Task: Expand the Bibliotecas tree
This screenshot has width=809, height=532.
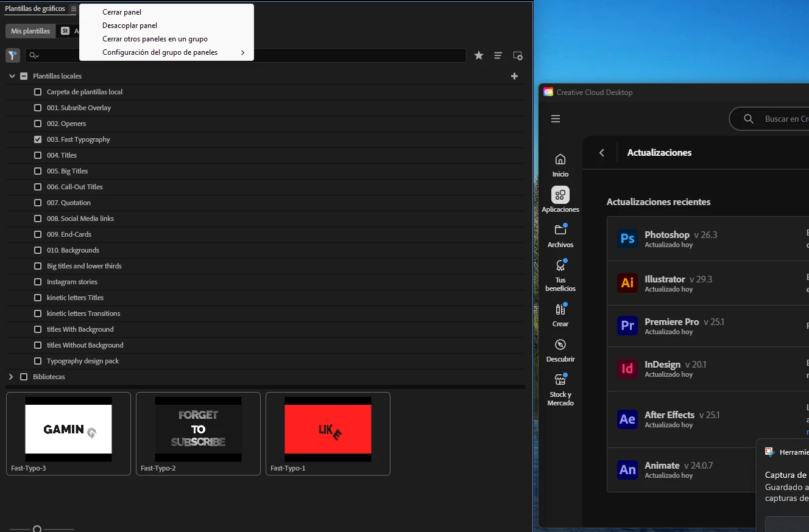Action: coord(11,377)
